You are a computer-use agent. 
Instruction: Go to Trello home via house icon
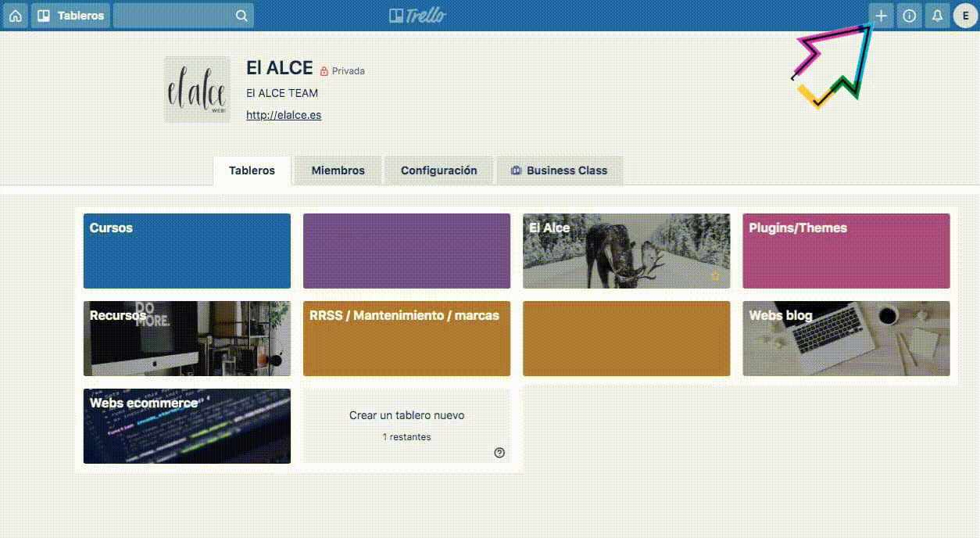(15, 16)
